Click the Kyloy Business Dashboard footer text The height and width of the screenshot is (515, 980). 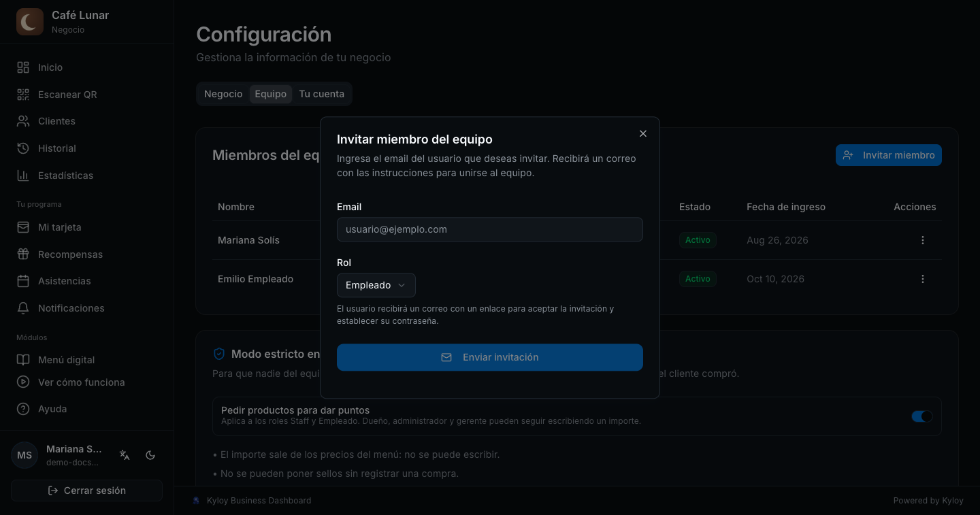coord(259,501)
